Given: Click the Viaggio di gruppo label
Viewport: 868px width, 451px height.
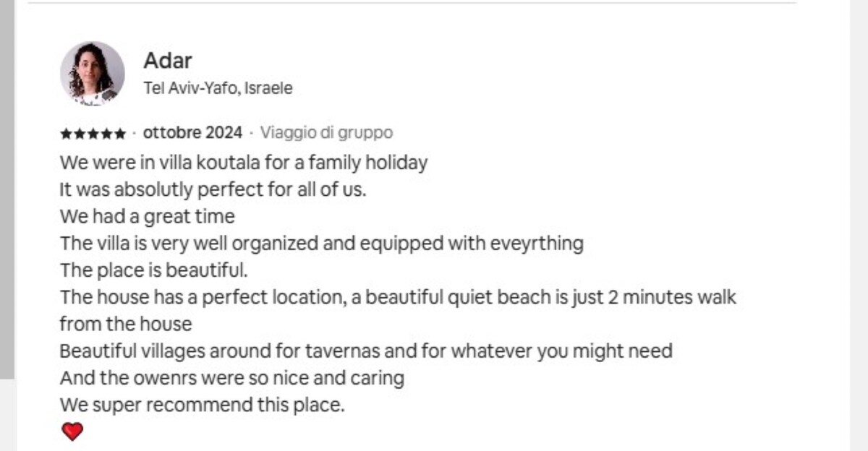Looking at the screenshot, I should (x=326, y=133).
